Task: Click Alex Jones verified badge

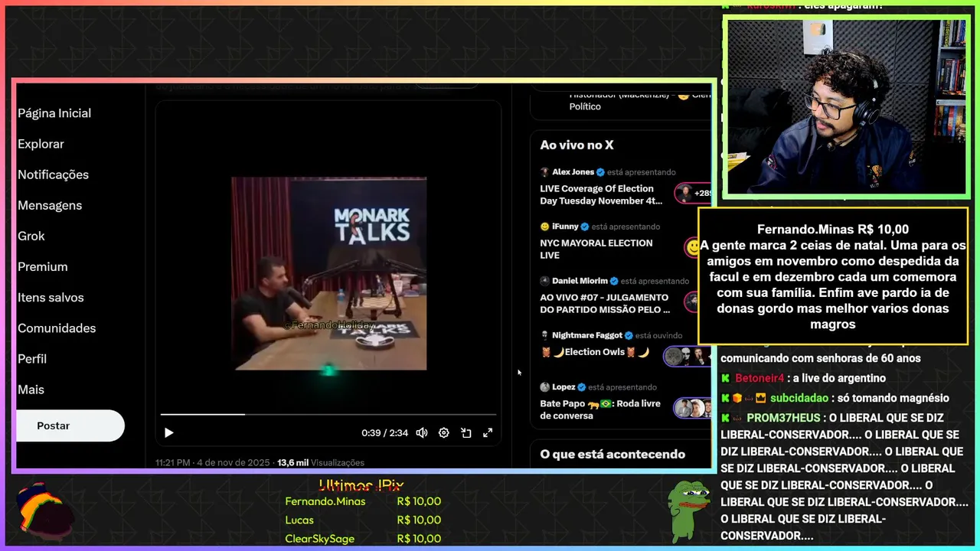Action: pos(601,172)
